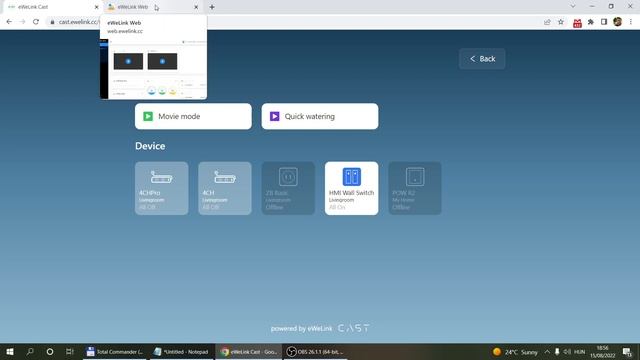Open the Windows Start menu
Image resolution: width=640 pixels, height=360 pixels.
tap(10, 351)
